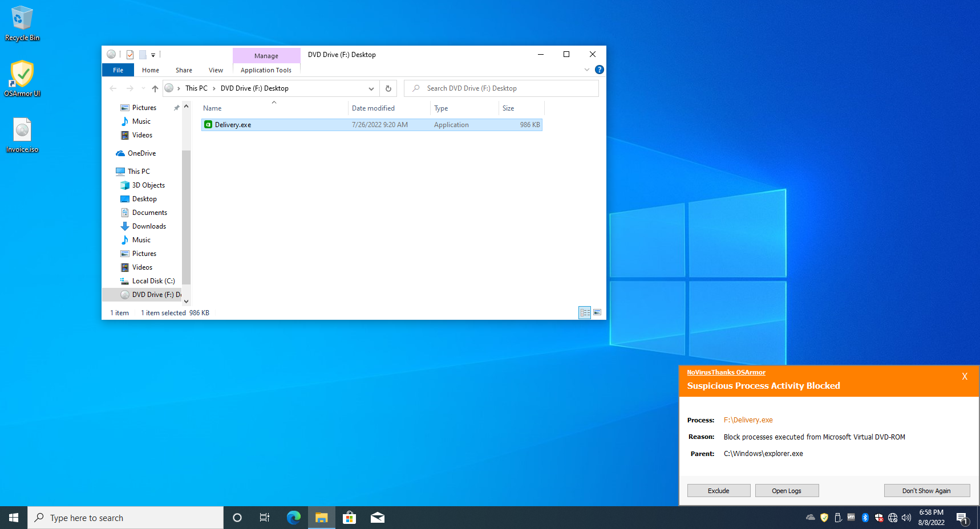
Task: Click the Recycle Bin desktop icon
Action: (x=22, y=23)
